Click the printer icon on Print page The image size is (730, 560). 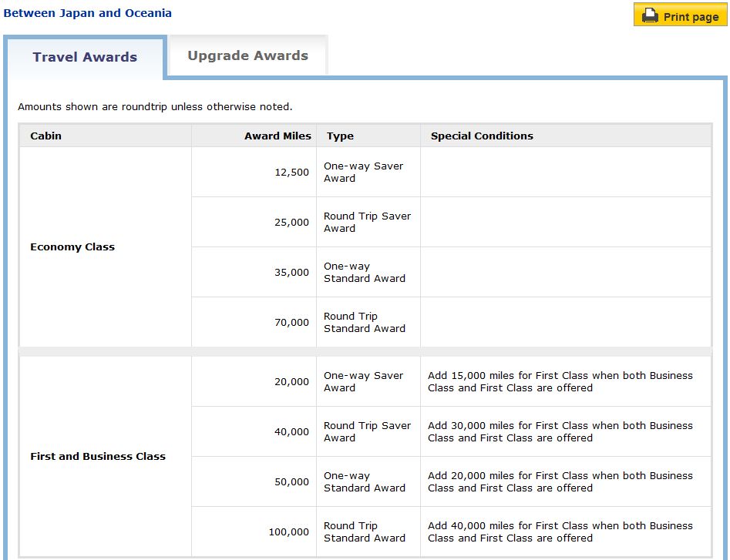pyautogui.click(x=650, y=16)
